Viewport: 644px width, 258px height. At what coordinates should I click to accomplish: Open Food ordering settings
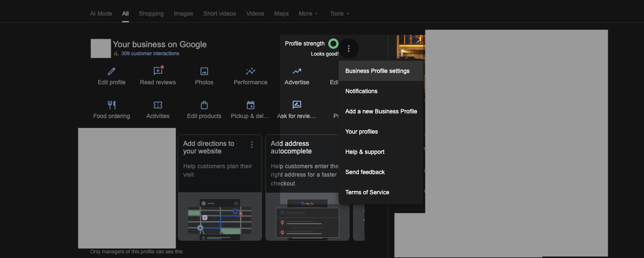[x=111, y=105]
